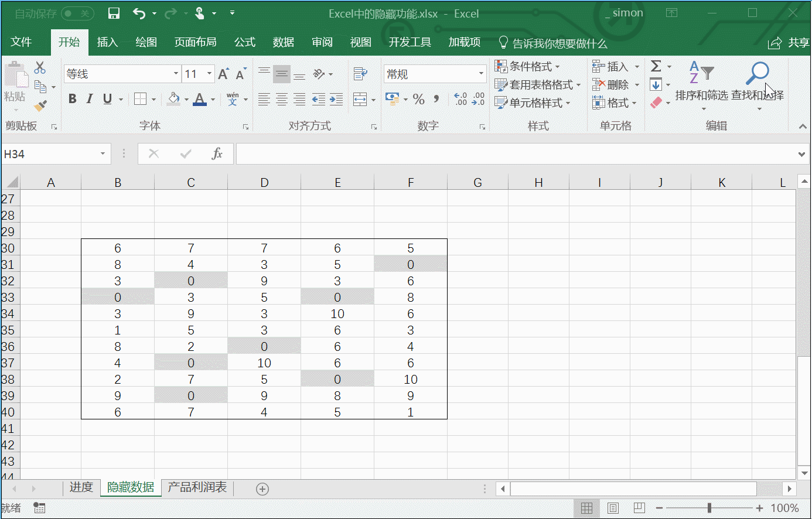This screenshot has height=519, width=812.
Task: Apply percent style format
Action: (418, 99)
